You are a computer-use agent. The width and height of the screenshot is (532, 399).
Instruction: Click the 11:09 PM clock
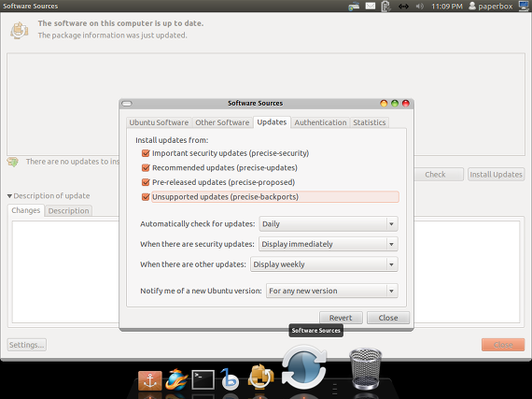point(446,7)
